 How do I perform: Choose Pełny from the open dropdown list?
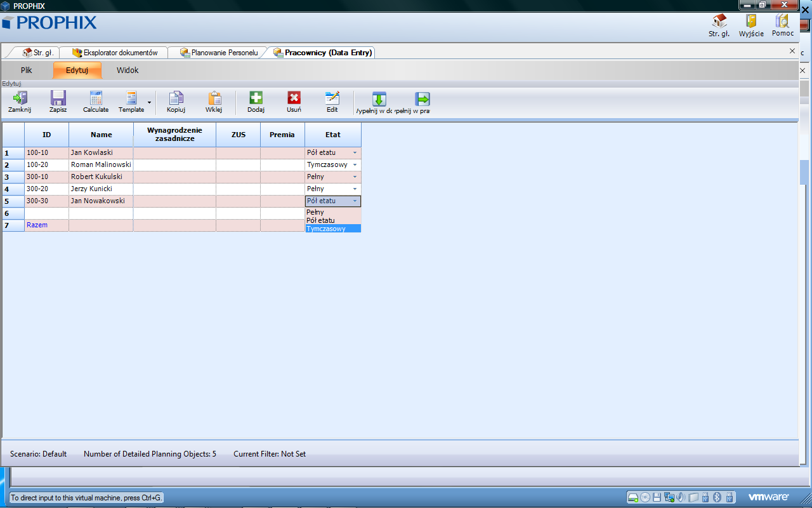point(333,212)
